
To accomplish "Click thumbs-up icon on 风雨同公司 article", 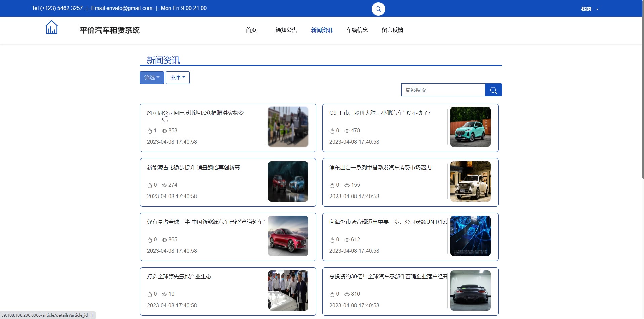I will 150,131.
